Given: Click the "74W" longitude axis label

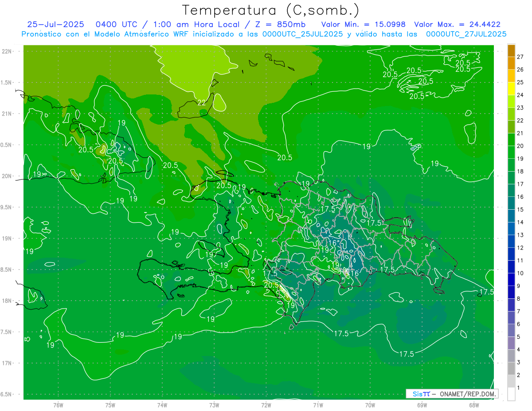Looking at the screenshot, I should (162, 405).
